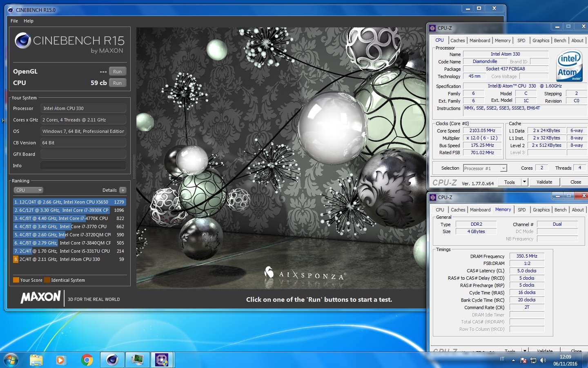The image size is (588, 368).
Task: Click the Intel Atom logo in CPU-Z
Action: (569, 65)
